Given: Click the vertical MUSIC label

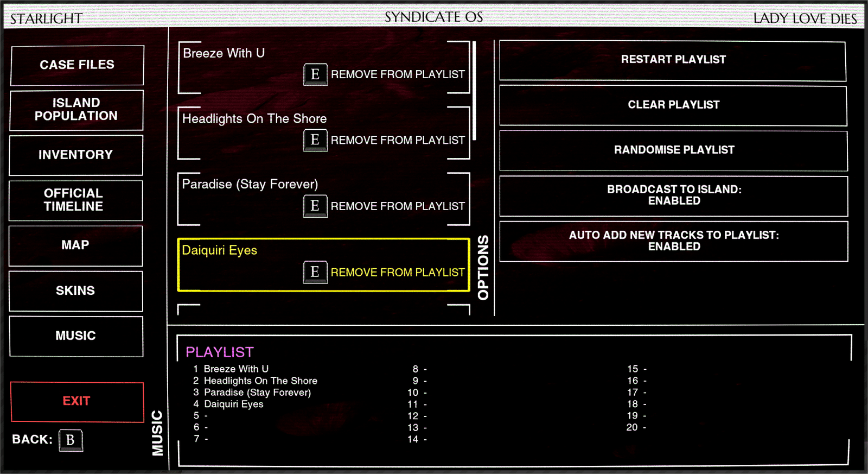Looking at the screenshot, I should point(157,433).
